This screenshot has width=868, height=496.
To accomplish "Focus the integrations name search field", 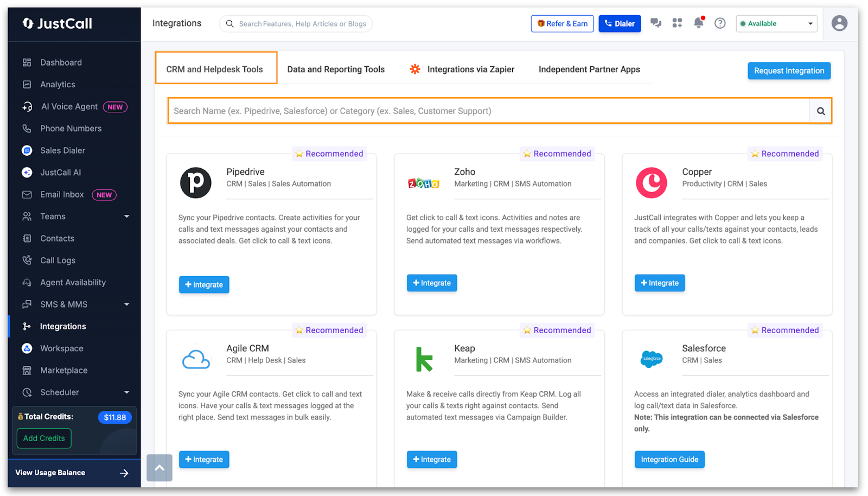I will tap(488, 111).
